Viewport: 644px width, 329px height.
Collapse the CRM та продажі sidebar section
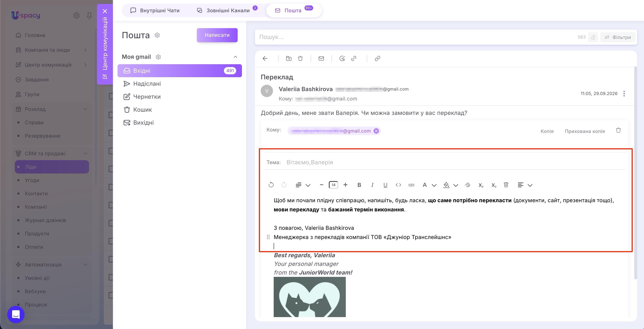[85, 153]
